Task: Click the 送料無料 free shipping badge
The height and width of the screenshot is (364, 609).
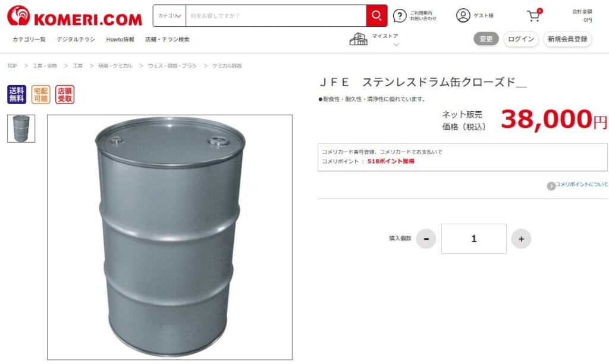Action: (x=17, y=95)
